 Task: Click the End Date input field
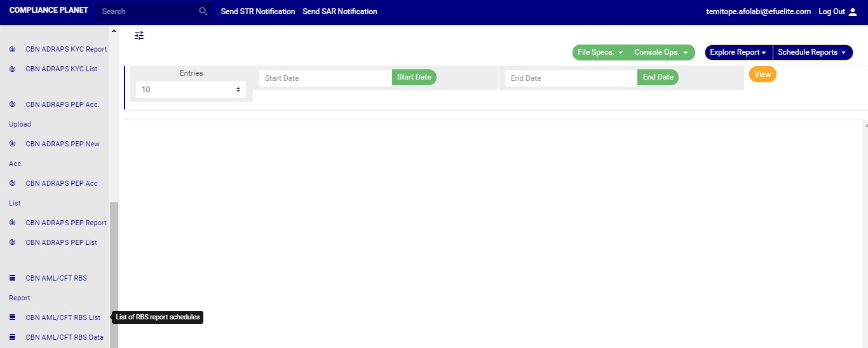(571, 78)
